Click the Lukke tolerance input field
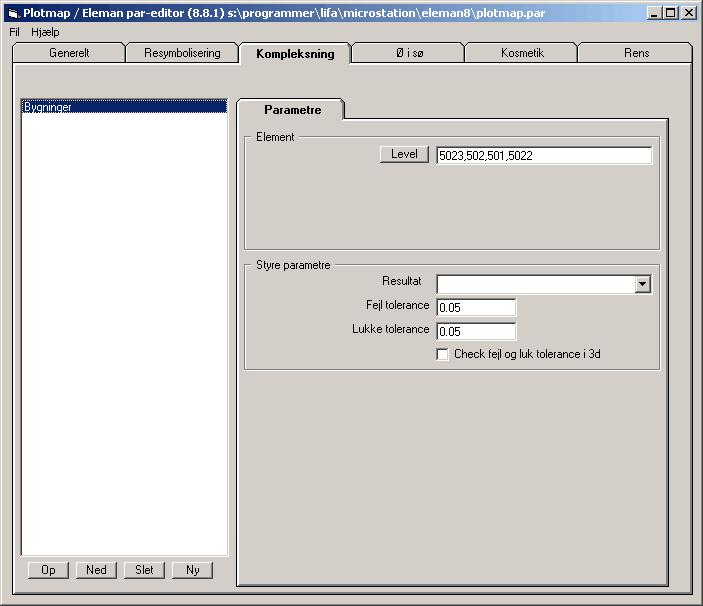This screenshot has height=606, width=703. coord(476,332)
